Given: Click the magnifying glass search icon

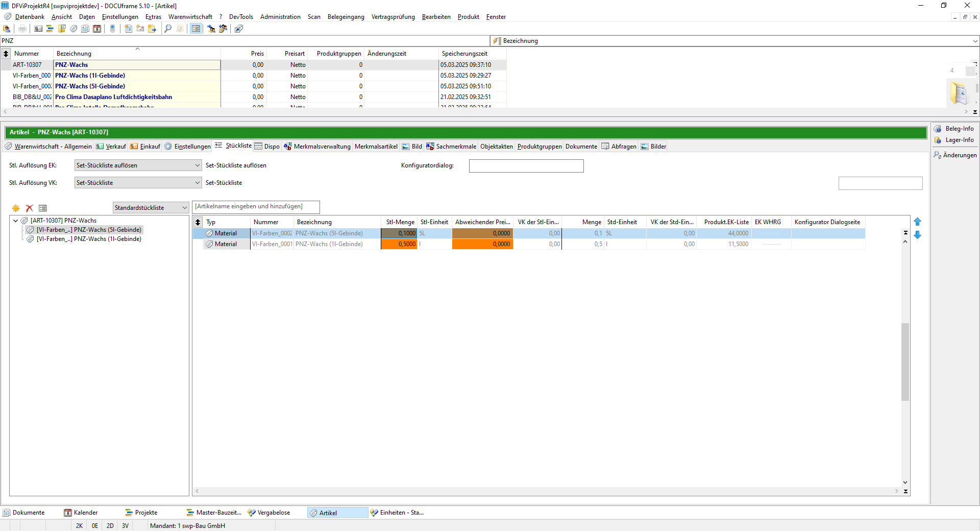Looking at the screenshot, I should click(168, 29).
